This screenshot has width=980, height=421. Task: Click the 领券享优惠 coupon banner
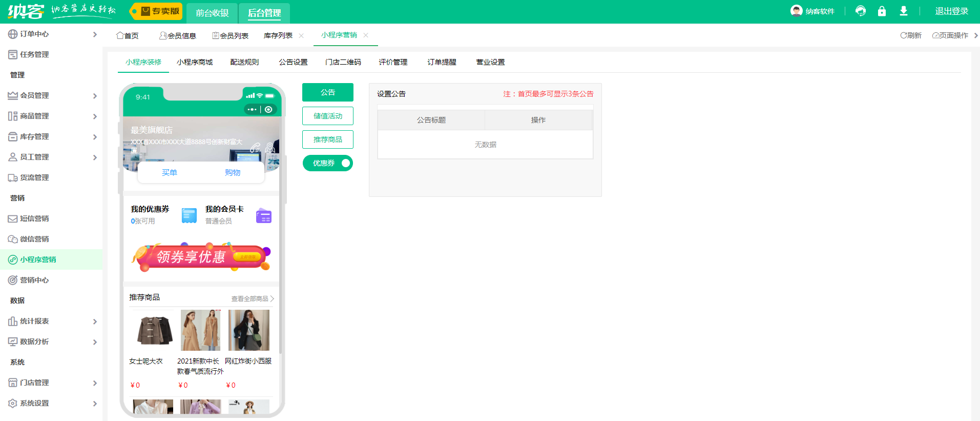201,256
